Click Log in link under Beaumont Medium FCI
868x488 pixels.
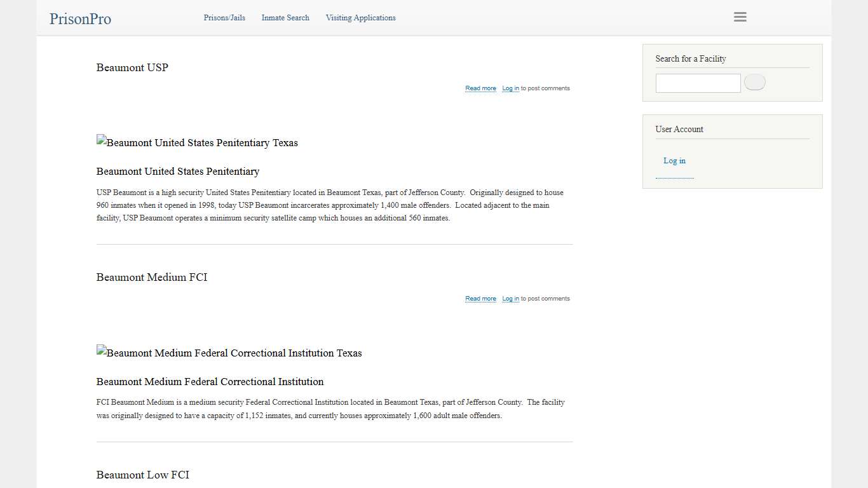click(x=510, y=299)
